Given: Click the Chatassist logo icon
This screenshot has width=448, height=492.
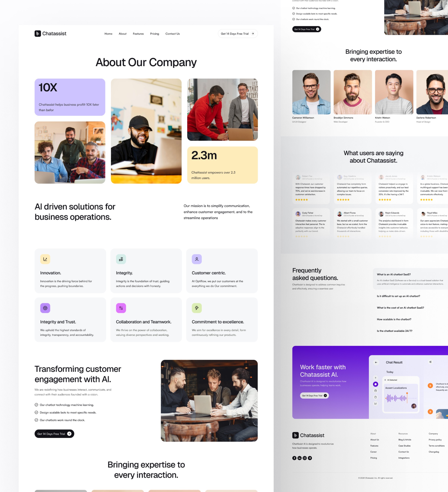Looking at the screenshot, I should pyautogui.click(x=38, y=33).
